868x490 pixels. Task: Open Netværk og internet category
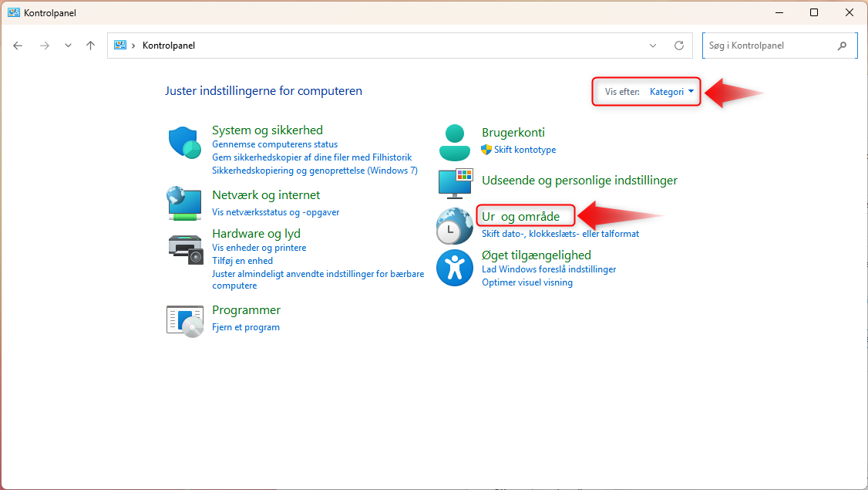tap(266, 195)
